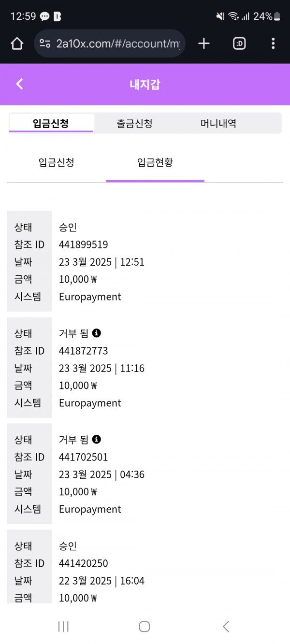Go back with purple header arrow

pyautogui.click(x=19, y=84)
